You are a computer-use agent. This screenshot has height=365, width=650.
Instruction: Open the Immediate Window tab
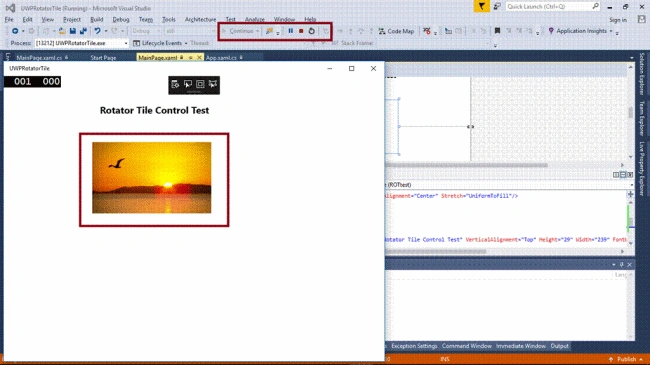click(x=521, y=346)
